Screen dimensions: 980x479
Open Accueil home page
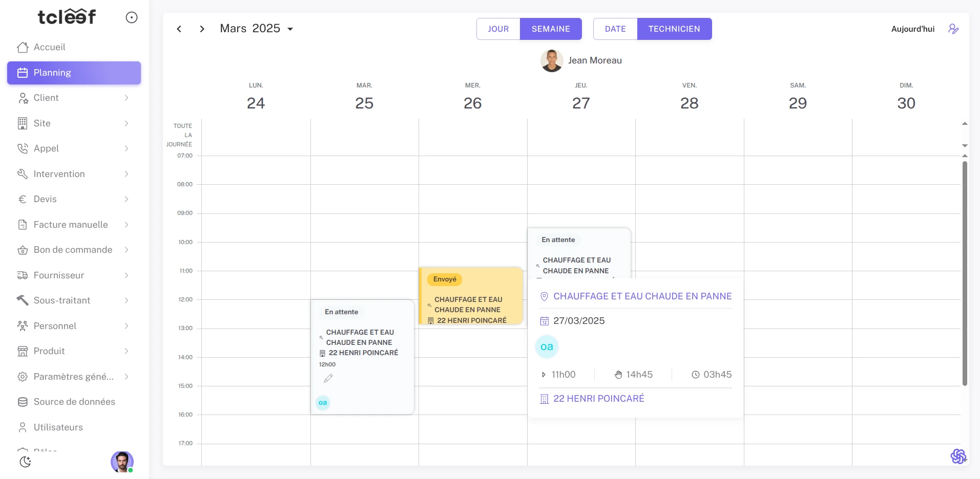point(49,47)
